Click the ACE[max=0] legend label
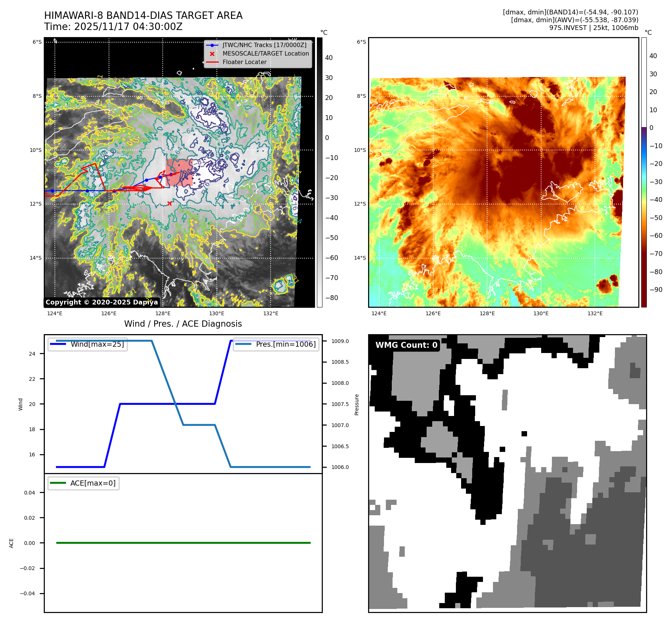 click(x=93, y=483)
